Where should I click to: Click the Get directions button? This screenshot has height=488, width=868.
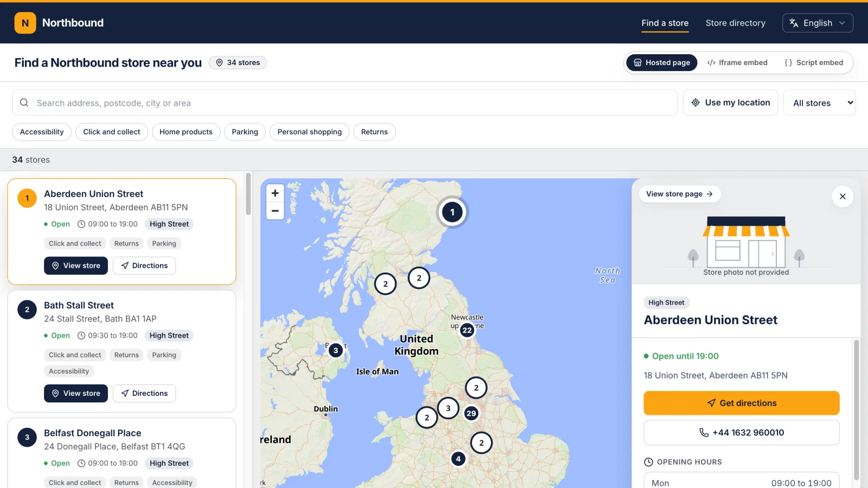click(x=742, y=403)
